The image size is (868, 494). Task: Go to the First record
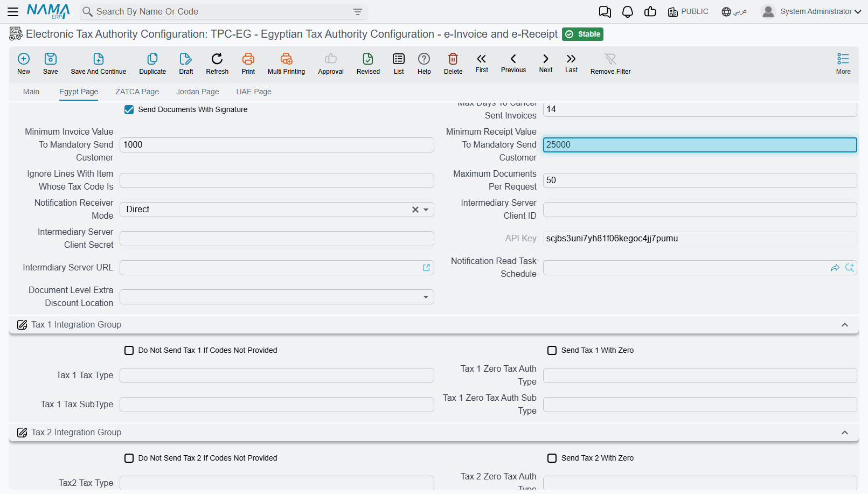pyautogui.click(x=482, y=59)
